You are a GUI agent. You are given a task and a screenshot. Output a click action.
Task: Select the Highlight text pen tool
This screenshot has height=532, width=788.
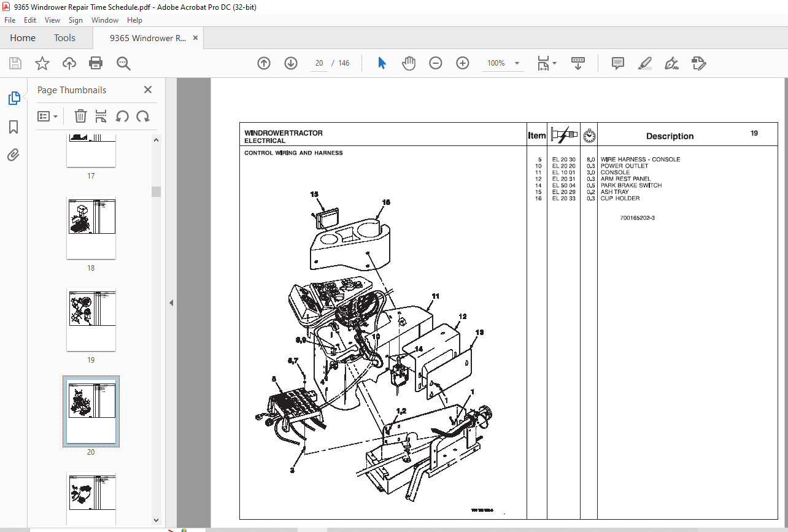[x=645, y=63]
